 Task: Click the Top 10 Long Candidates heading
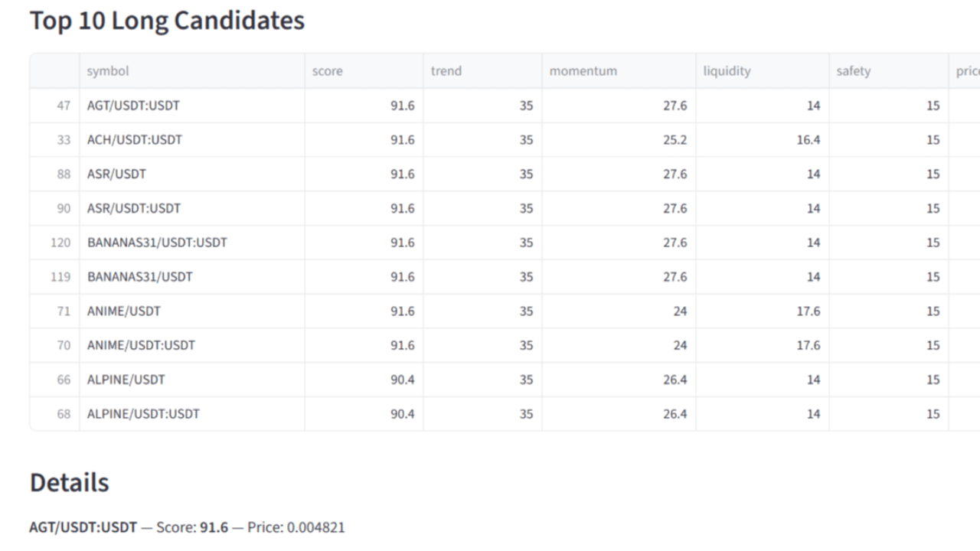tap(167, 21)
